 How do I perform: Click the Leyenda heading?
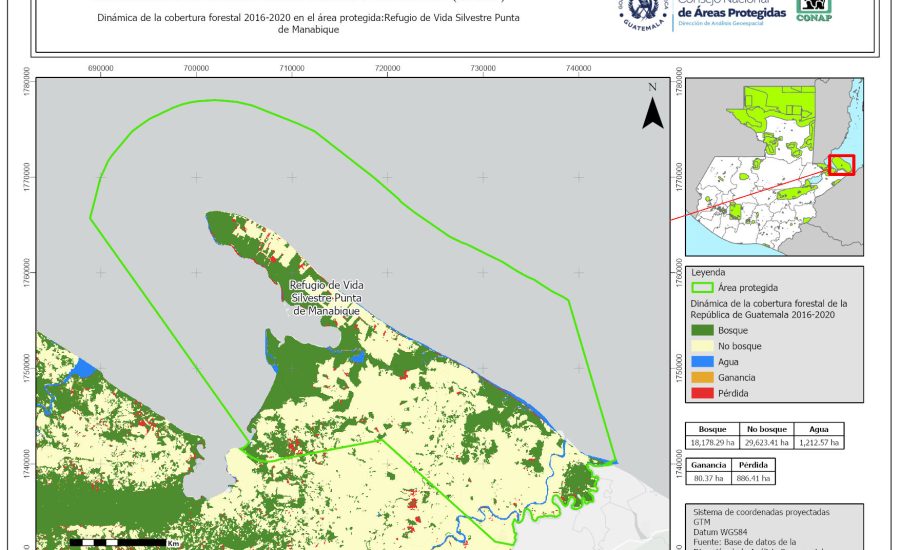tap(706, 271)
